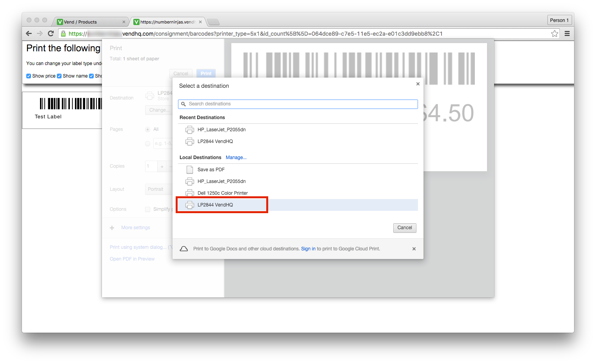Dismiss the Google Cloud Print banner

coord(414,249)
